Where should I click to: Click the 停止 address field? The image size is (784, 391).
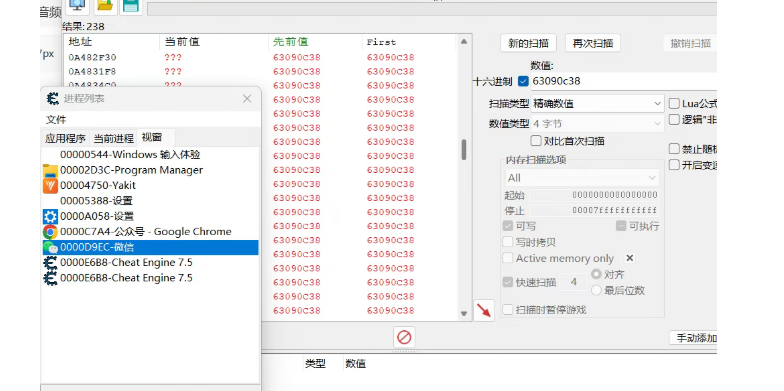[x=594, y=210]
